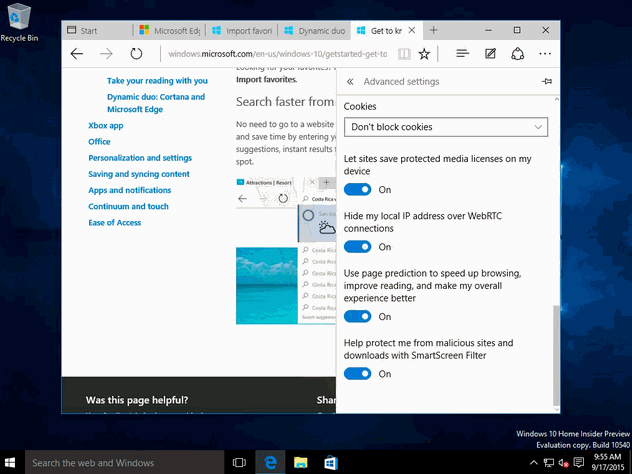Switch to the Import favorites tab
The width and height of the screenshot is (632, 474).
pos(242,31)
